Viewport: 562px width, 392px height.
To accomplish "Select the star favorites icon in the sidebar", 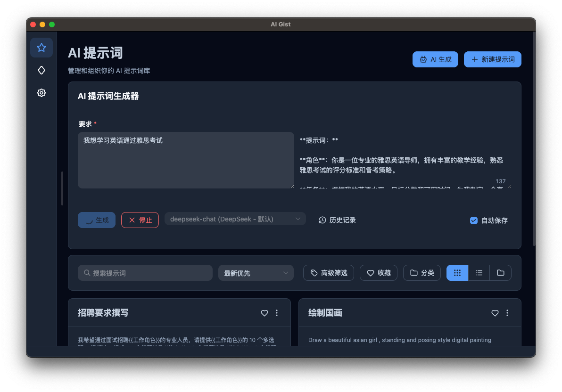I will (x=41, y=48).
